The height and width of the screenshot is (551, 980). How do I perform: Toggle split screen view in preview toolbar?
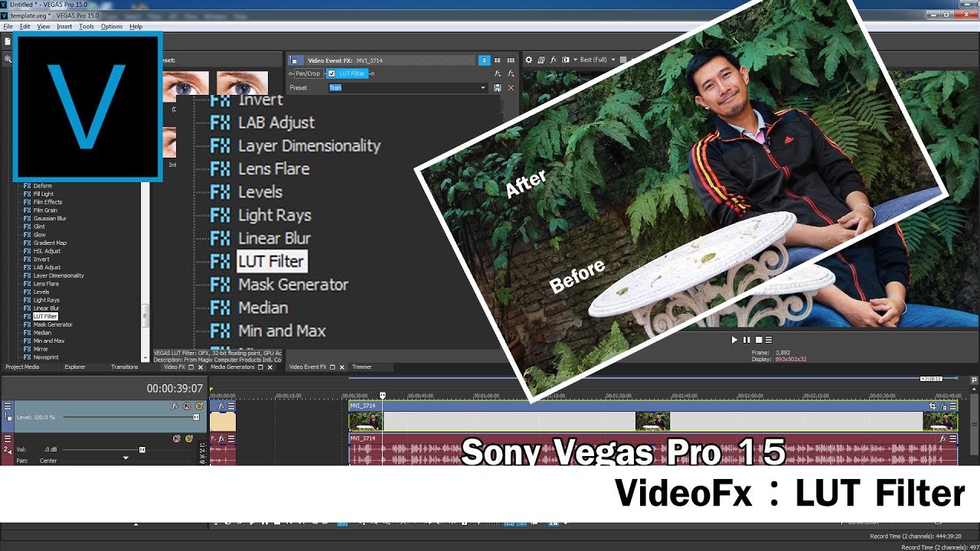tap(565, 60)
